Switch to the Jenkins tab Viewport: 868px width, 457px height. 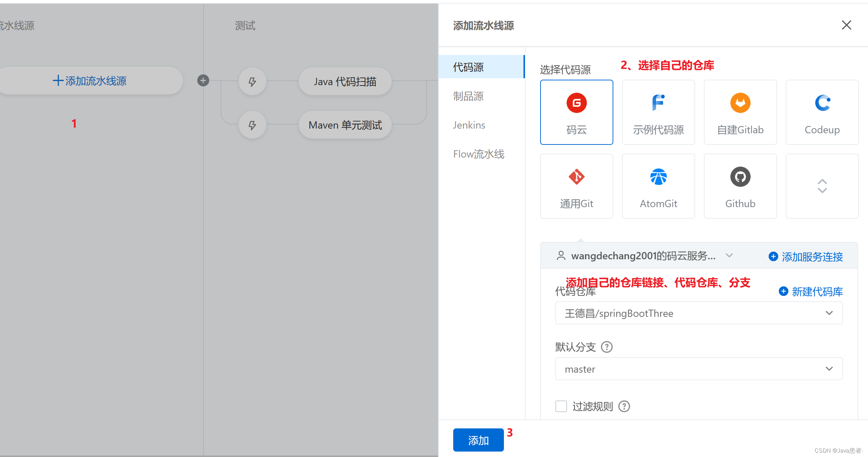pyautogui.click(x=469, y=125)
